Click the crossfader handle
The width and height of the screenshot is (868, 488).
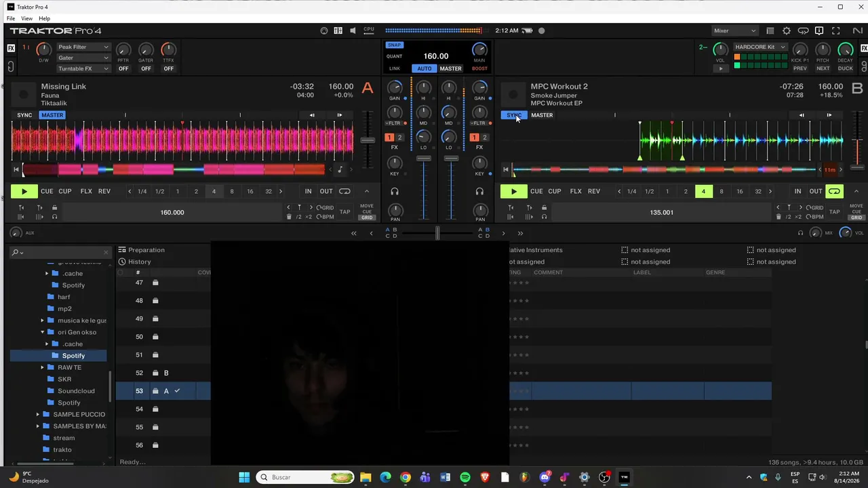pyautogui.click(x=437, y=233)
